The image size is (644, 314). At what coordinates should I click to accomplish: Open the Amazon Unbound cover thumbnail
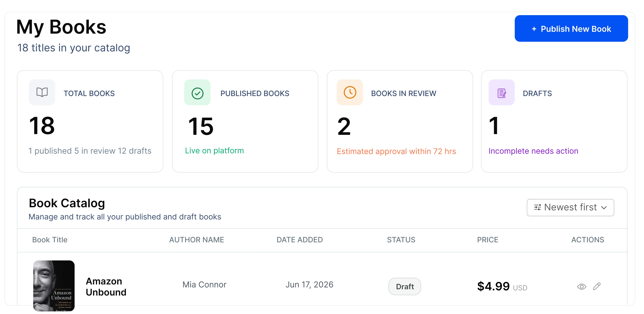click(54, 286)
